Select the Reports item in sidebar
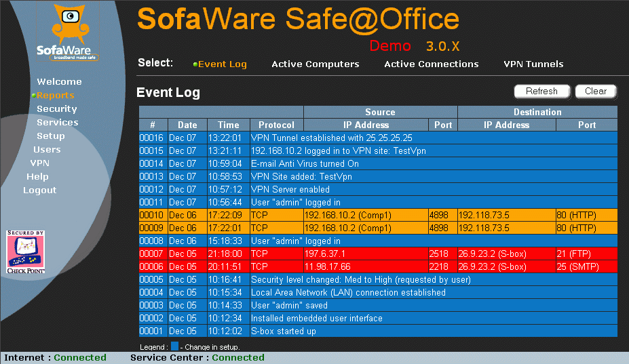629x364 pixels. (x=56, y=96)
